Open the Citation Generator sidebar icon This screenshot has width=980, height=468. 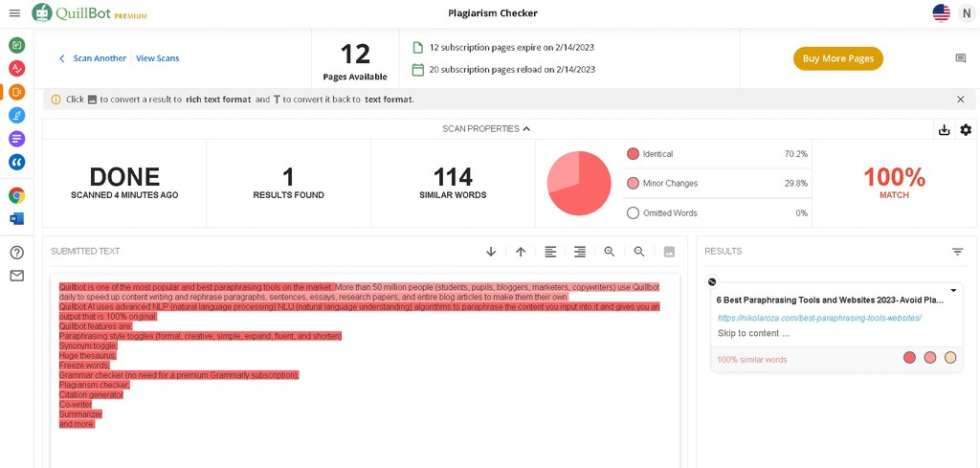(17, 162)
